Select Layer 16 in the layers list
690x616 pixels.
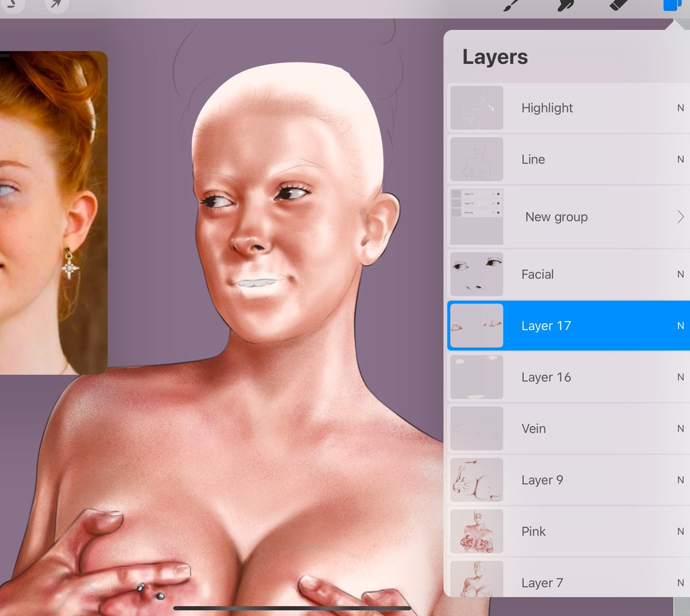point(575,377)
